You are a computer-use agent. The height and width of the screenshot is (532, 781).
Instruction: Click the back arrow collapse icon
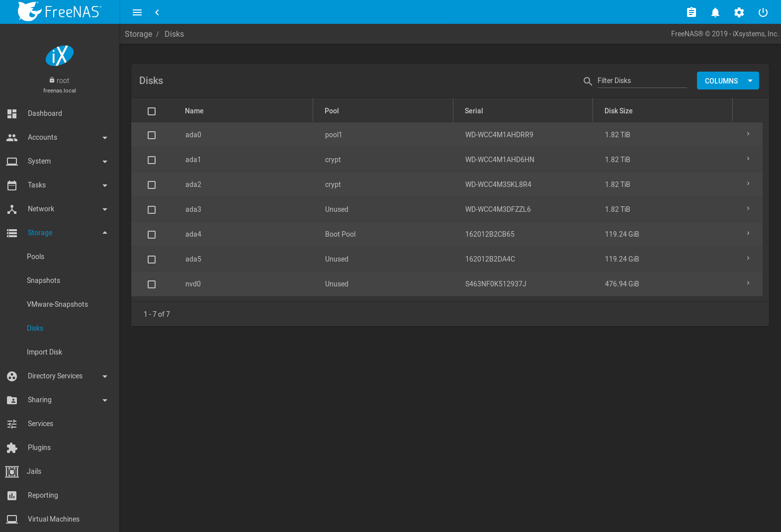[x=157, y=12]
